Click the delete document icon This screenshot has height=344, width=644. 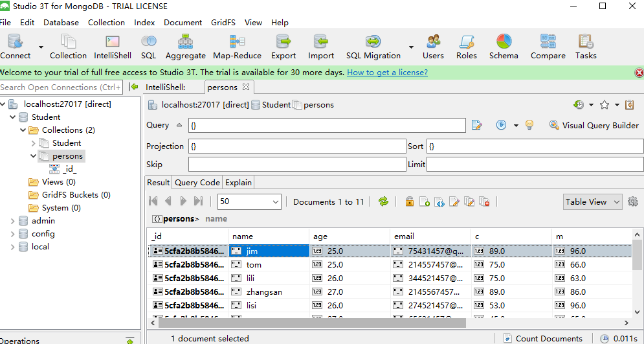pyautogui.click(x=484, y=201)
